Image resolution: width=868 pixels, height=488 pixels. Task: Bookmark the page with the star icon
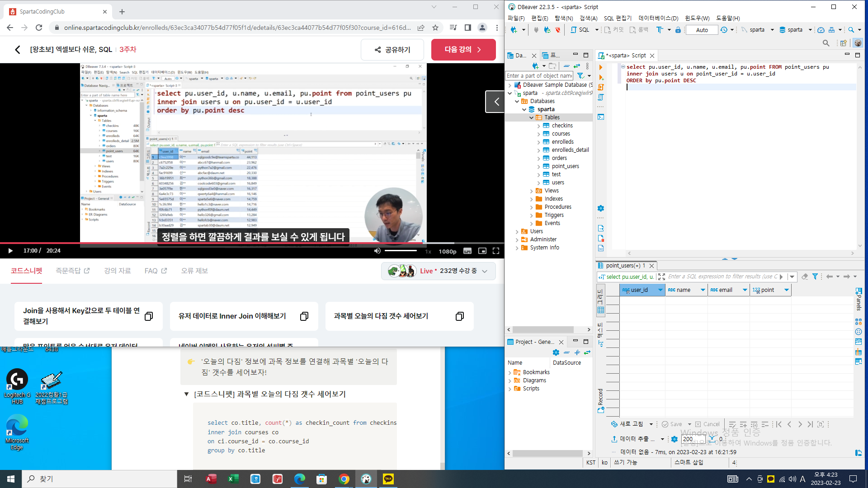(x=435, y=28)
